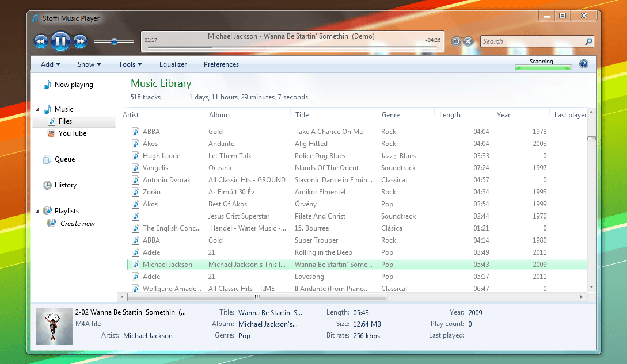Click the file icon of Vangelis track
The height and width of the screenshot is (364, 627).
(135, 168)
